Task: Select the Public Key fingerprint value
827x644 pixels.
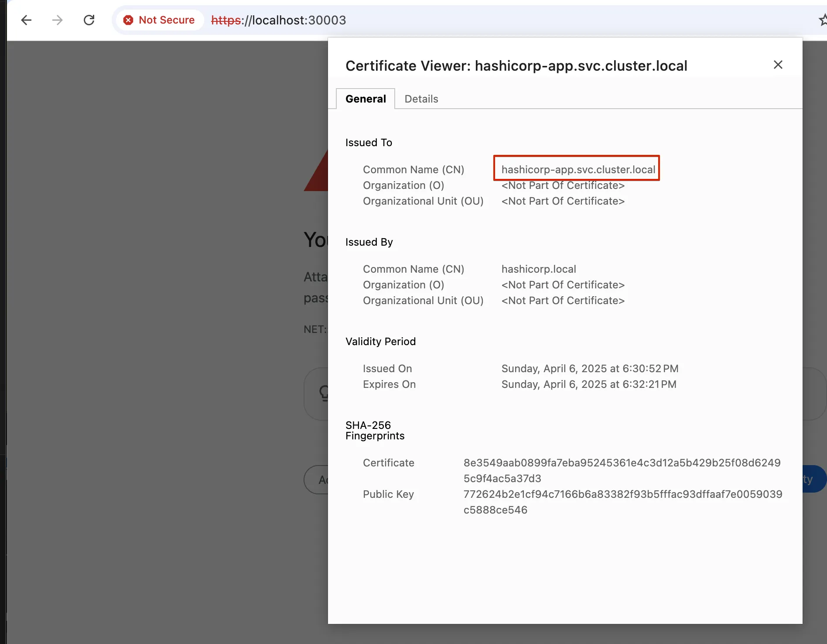Action: pos(623,502)
